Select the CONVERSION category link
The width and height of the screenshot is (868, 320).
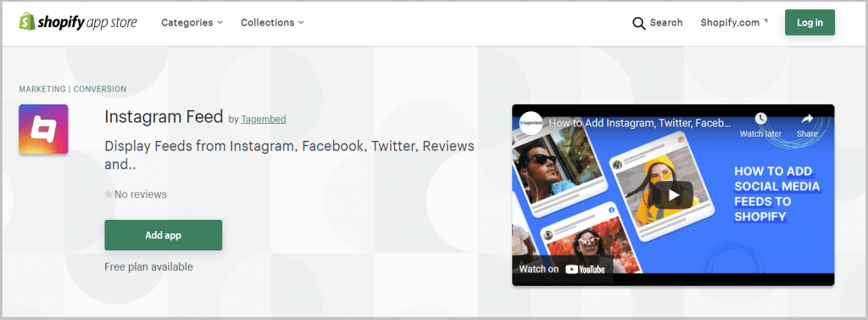click(100, 89)
